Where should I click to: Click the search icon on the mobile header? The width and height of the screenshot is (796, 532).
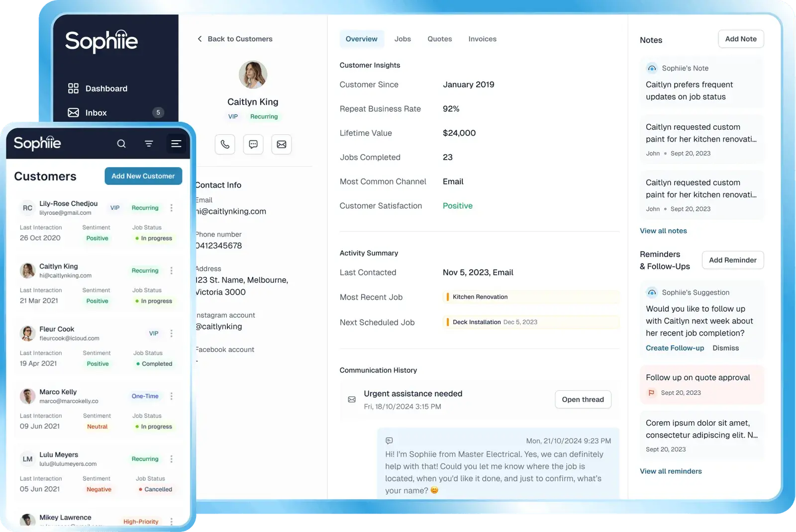coord(121,143)
